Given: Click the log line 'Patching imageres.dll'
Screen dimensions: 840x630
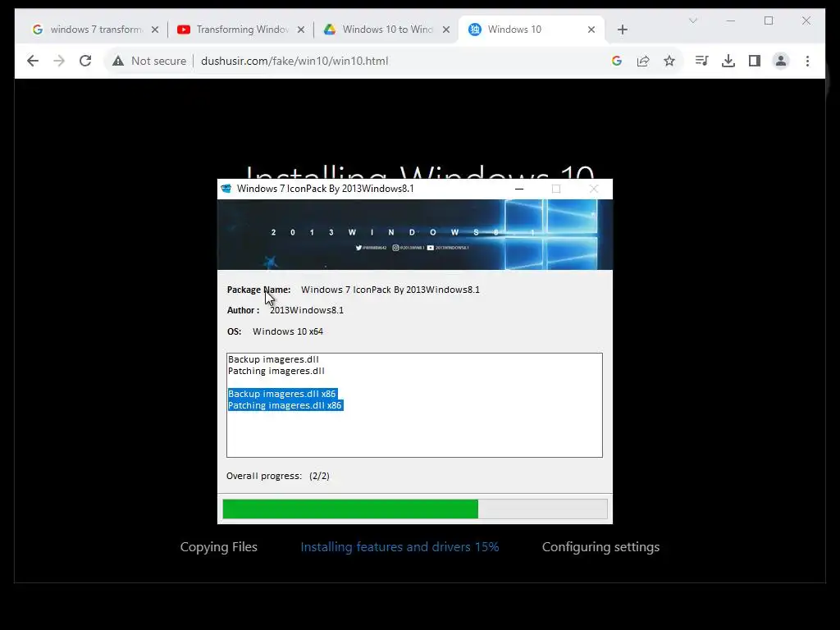Looking at the screenshot, I should 276,371.
